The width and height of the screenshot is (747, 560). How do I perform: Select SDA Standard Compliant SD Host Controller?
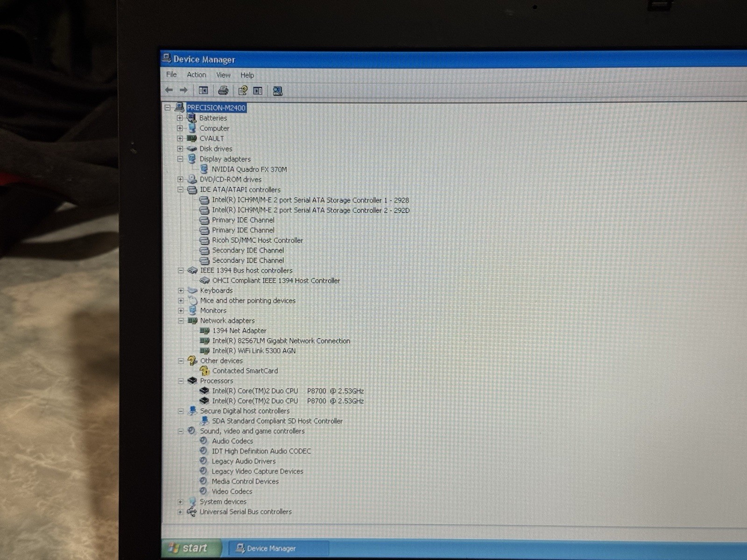[x=277, y=421]
